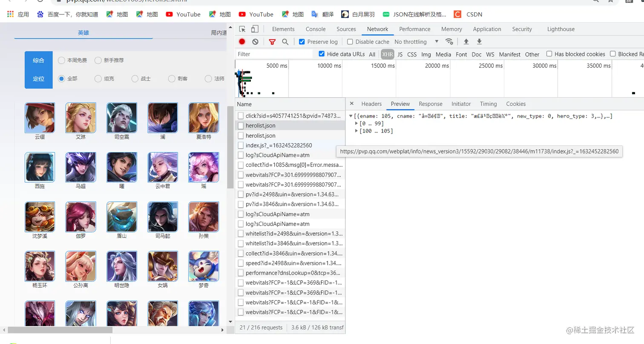
Task: Close the request details pane
Action: click(351, 104)
